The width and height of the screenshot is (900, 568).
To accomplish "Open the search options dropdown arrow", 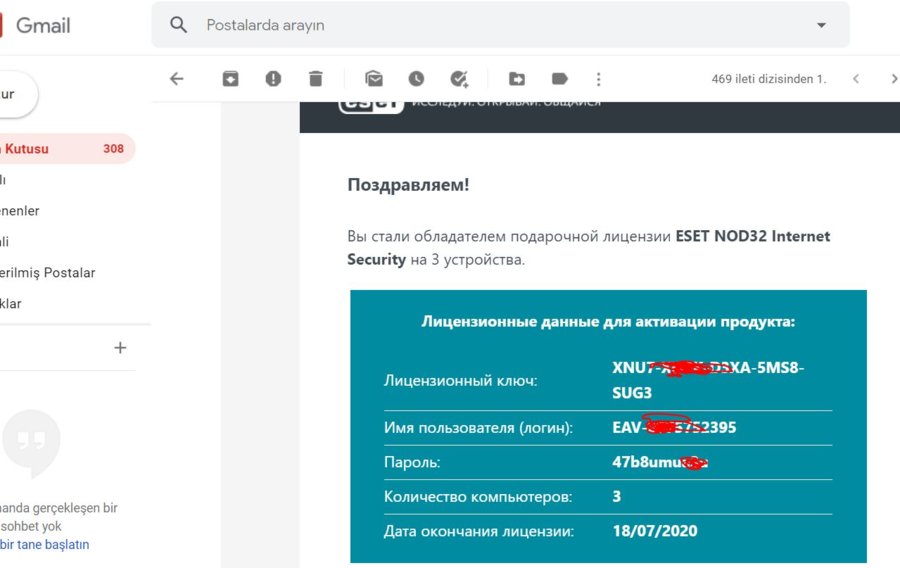I will [x=821, y=25].
